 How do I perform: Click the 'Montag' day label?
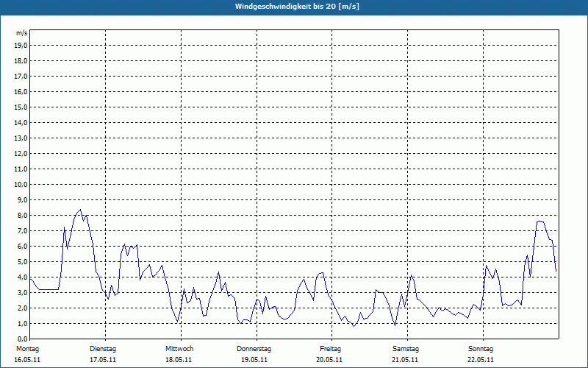(x=27, y=349)
